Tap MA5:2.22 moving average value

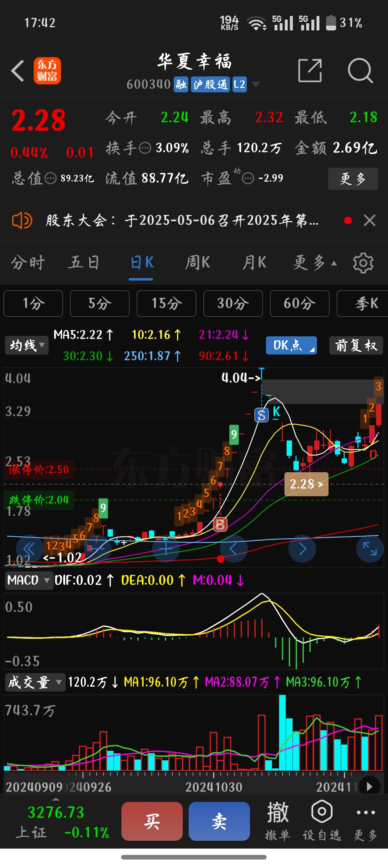[x=83, y=335]
